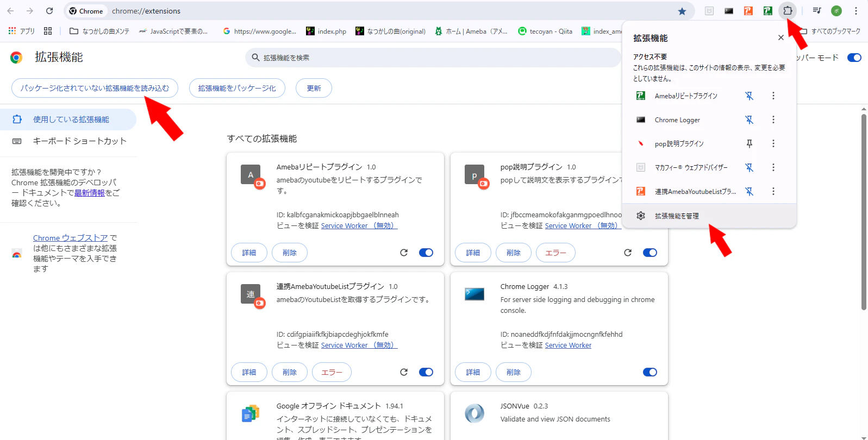Open more options for マカフィー ウェブアドバイザー
This screenshot has width=868, height=440.
point(773,167)
